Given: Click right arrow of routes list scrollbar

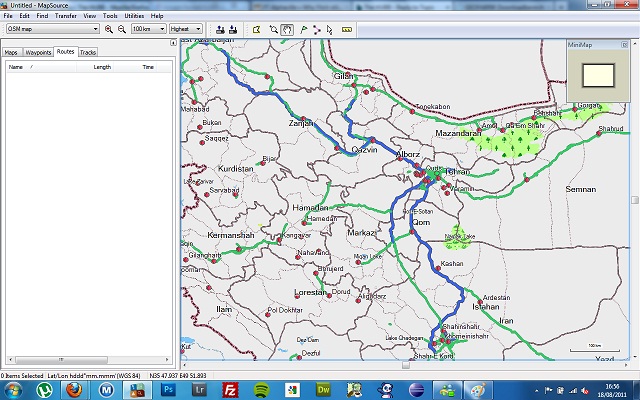Looking at the screenshot, I should [x=167, y=360].
